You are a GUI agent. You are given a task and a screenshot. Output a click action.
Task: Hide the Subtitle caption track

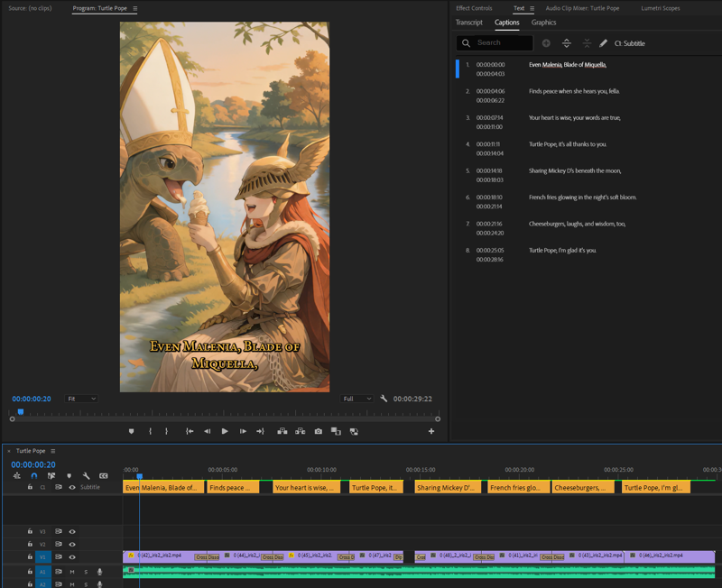(x=72, y=487)
